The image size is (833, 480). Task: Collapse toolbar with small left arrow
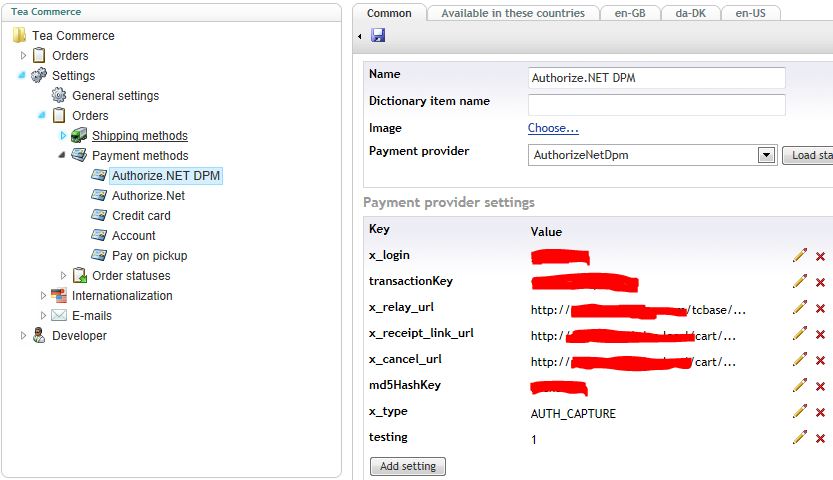pyautogui.click(x=360, y=36)
